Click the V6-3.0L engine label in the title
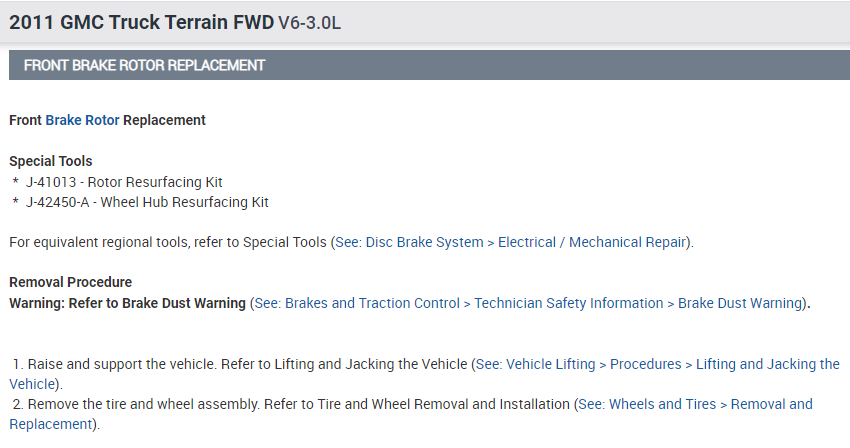The image size is (850, 448). pos(309,22)
